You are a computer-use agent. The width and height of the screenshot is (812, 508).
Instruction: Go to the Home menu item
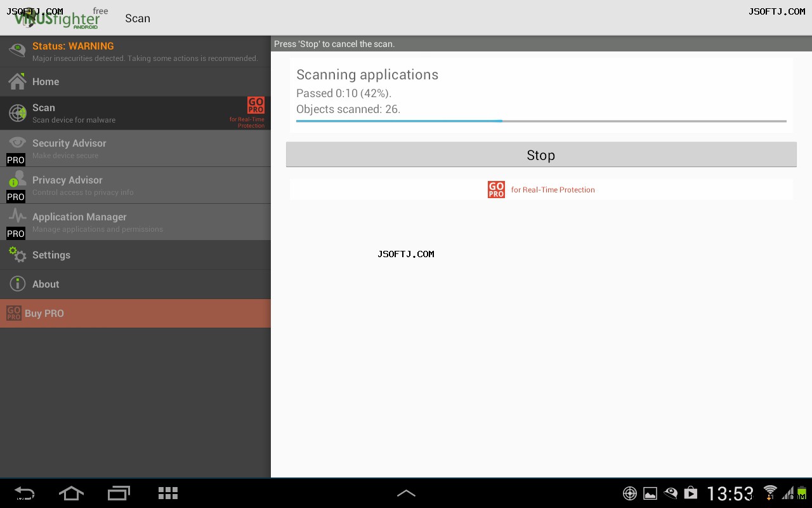point(135,81)
